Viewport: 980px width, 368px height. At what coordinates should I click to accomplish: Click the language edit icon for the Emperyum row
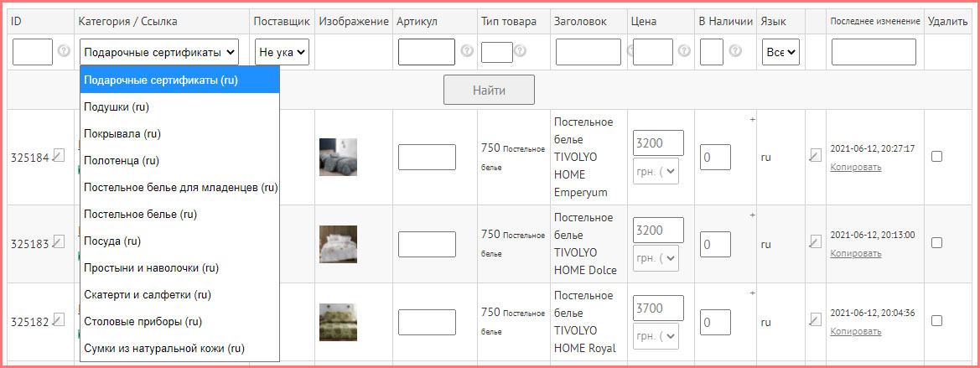(x=815, y=155)
